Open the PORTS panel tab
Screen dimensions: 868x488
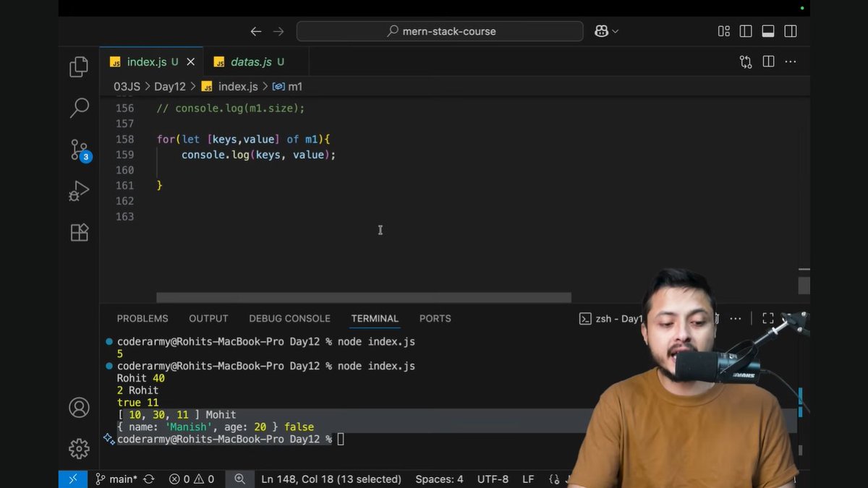[x=435, y=319]
